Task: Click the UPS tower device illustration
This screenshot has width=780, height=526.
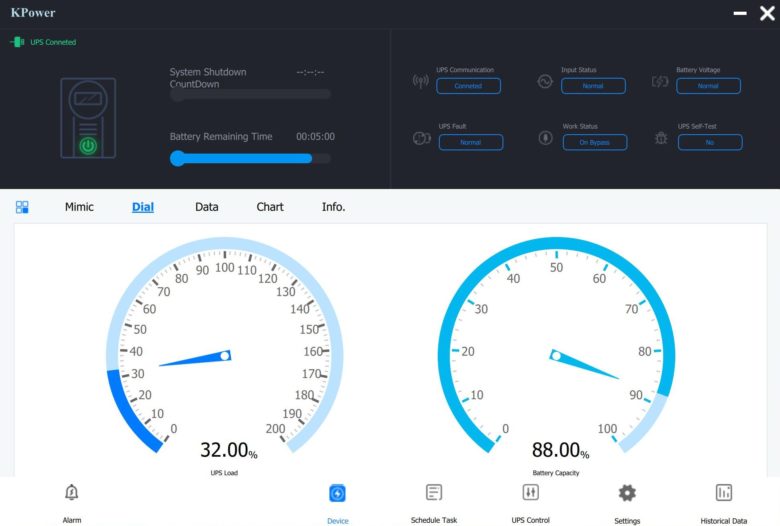Action: pos(88,118)
